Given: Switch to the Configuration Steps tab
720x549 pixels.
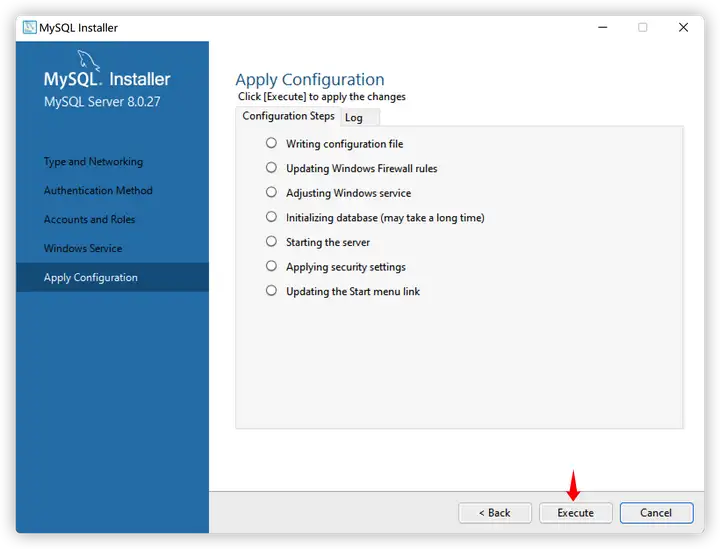Looking at the screenshot, I should pos(288,116).
